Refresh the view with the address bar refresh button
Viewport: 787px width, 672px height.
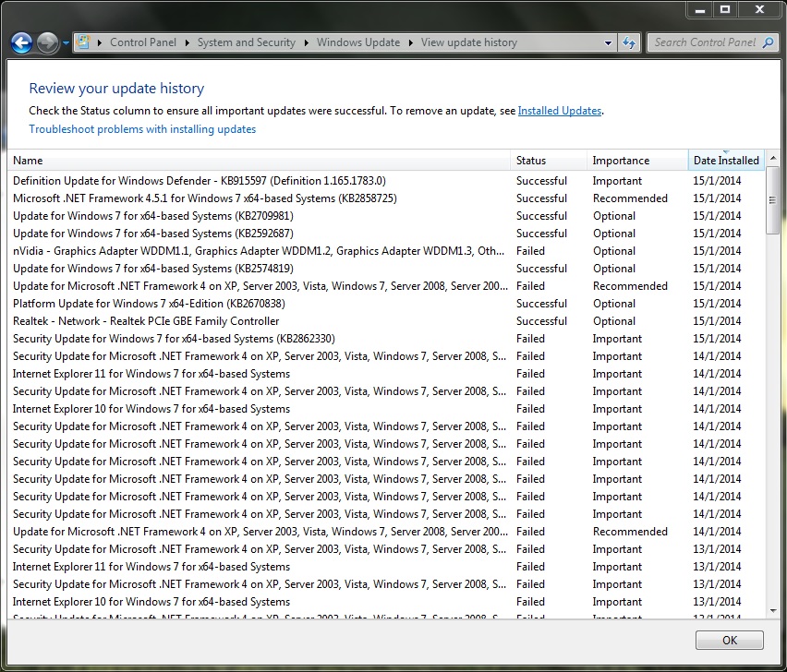coord(629,42)
